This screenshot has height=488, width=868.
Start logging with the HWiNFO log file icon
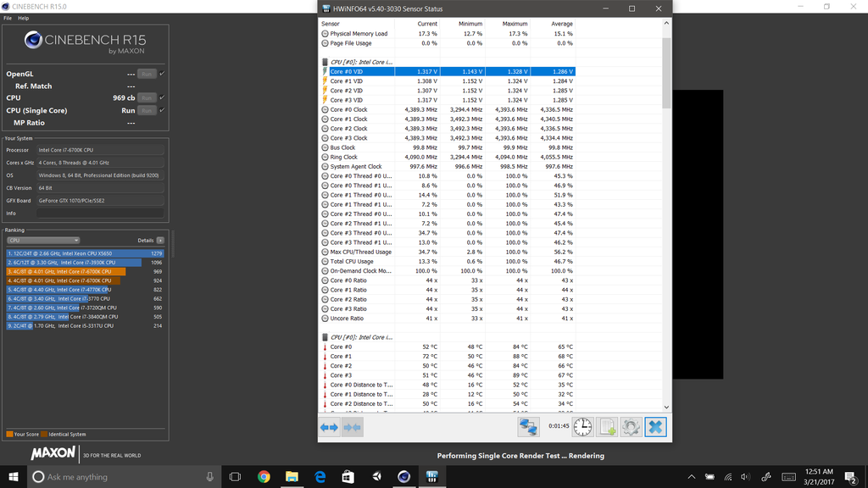coord(607,427)
